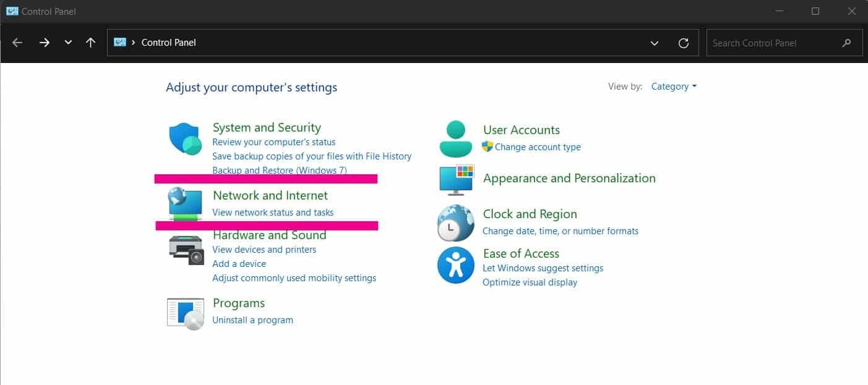Go back with the left arrow button
Image resolution: width=868 pixels, height=385 pixels.
coord(17,43)
